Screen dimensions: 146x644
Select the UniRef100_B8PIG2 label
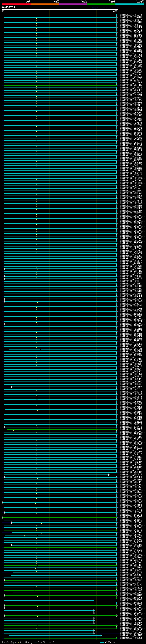(x=131, y=156)
